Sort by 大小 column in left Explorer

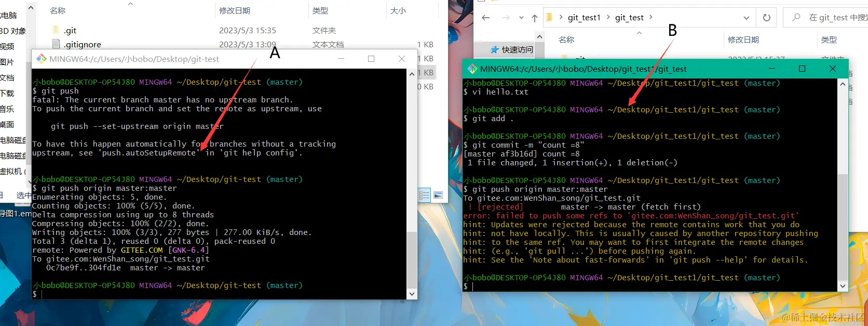398,10
